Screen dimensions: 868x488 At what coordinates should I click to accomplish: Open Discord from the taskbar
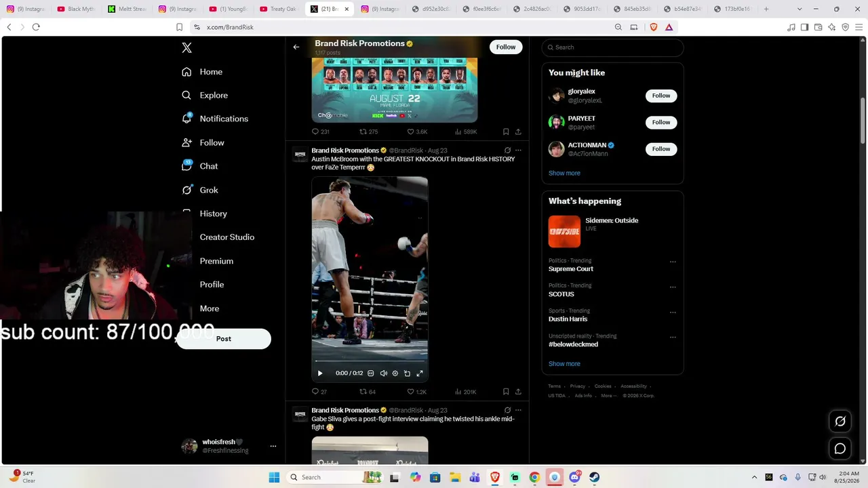pos(575,477)
